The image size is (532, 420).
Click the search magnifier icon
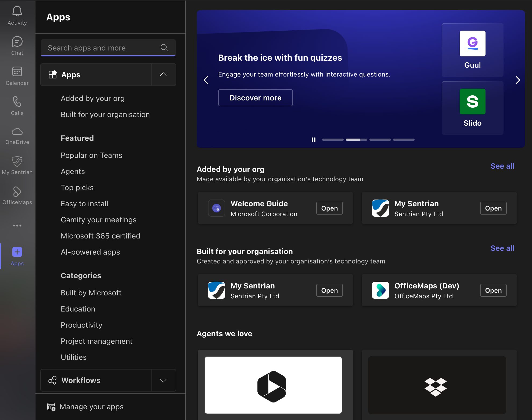(x=164, y=48)
